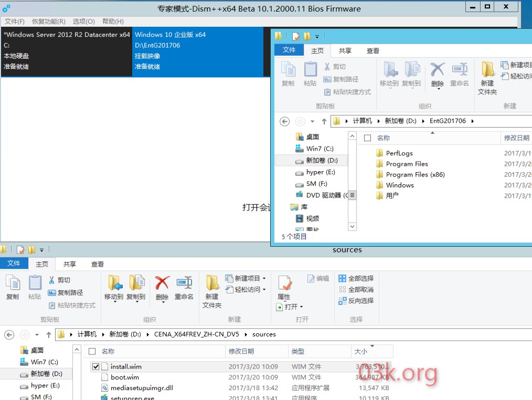Click Select none in sources window
This screenshot has width=532, height=400.
[356, 290]
